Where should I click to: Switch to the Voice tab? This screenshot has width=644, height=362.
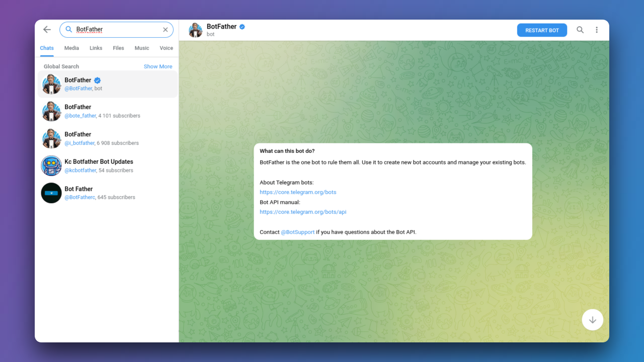click(166, 48)
